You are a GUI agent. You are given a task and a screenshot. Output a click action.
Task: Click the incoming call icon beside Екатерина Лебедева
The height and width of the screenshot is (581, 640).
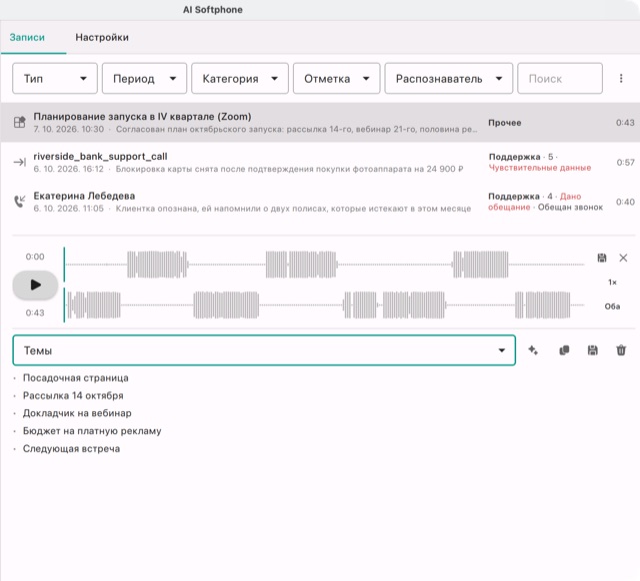[20, 201]
